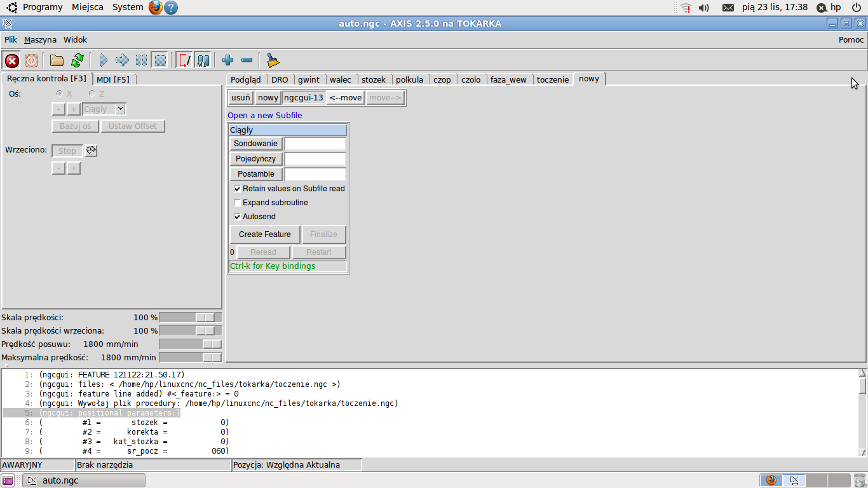Open the faza_wew tab
868x488 pixels.
[508, 79]
